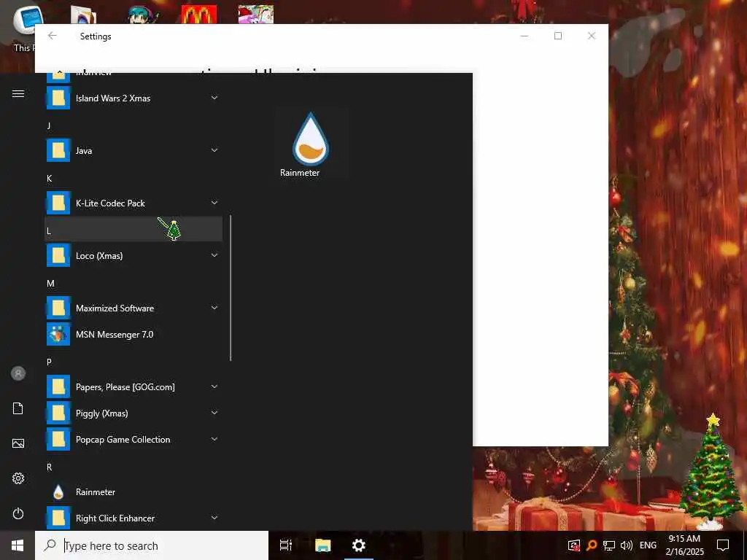This screenshot has width=747, height=560.
Task: Click the Maximized Software folder icon
Action: (58, 308)
